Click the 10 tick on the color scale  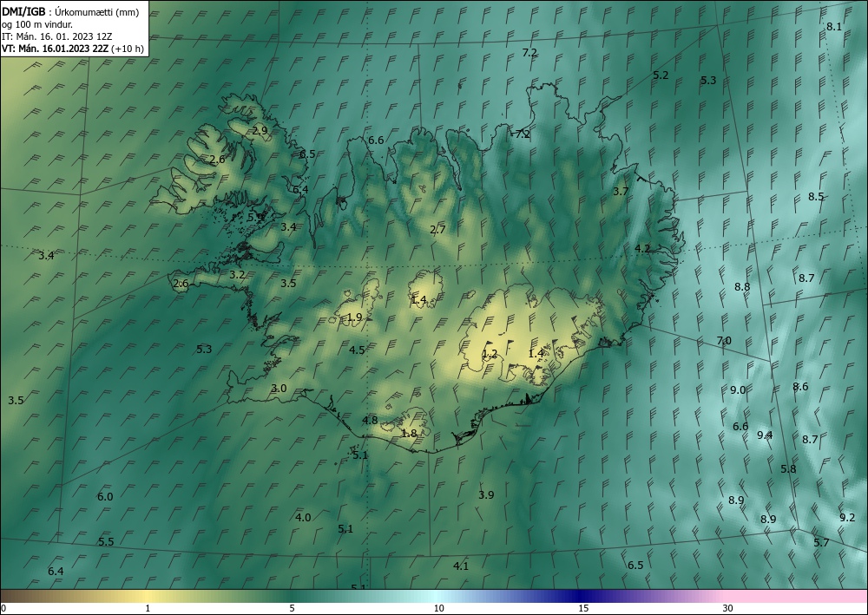point(438,608)
